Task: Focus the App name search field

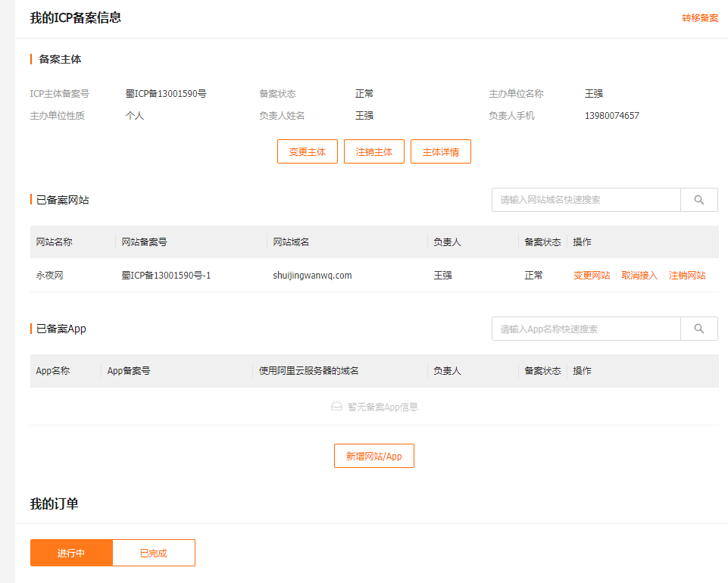Action: pos(586,329)
